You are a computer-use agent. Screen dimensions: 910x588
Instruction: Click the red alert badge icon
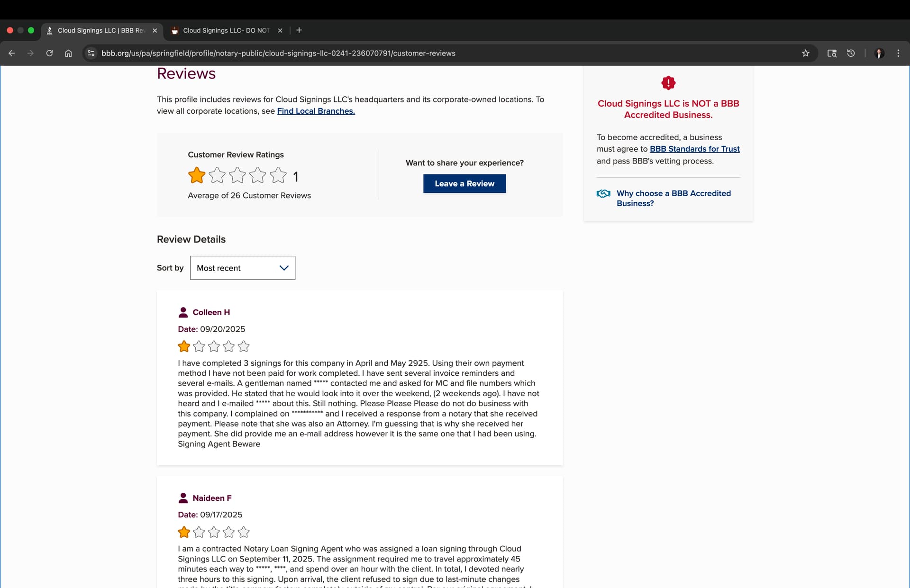tap(668, 83)
